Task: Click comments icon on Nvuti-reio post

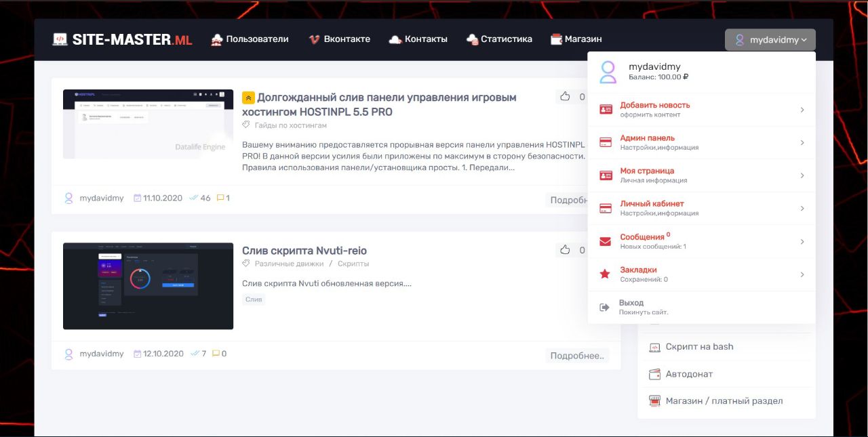Action: (216, 353)
